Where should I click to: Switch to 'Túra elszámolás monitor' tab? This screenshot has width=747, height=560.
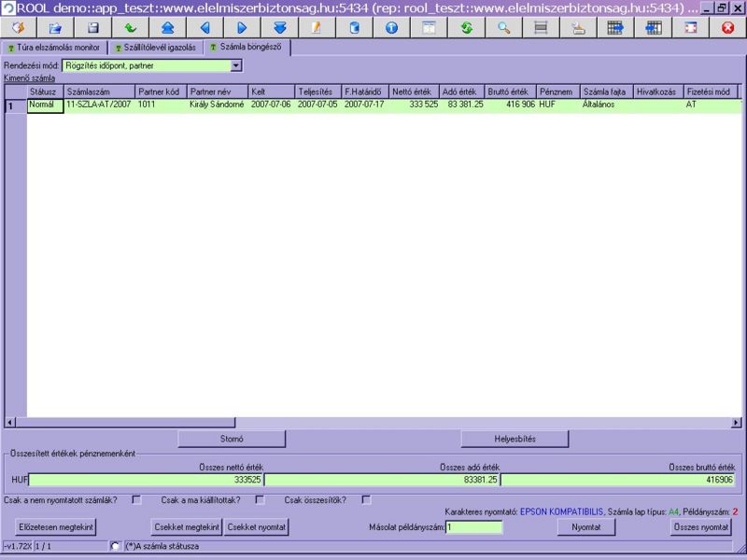coord(54,47)
